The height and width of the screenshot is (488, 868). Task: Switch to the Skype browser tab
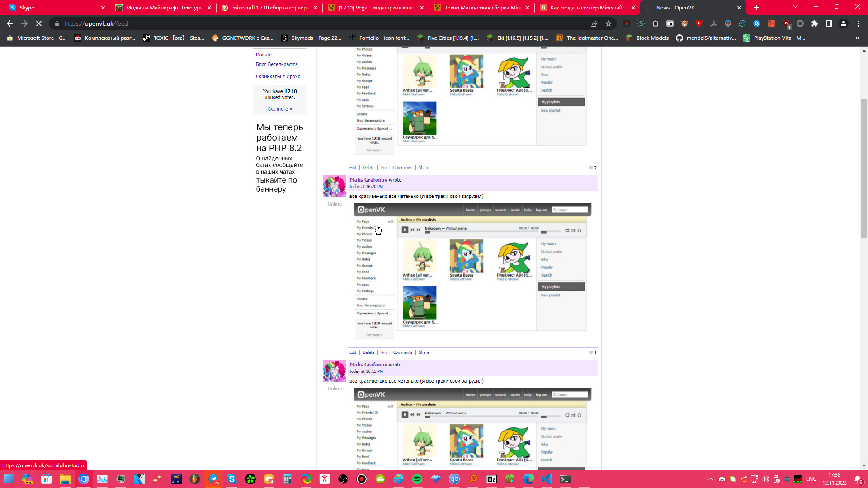[x=54, y=8]
